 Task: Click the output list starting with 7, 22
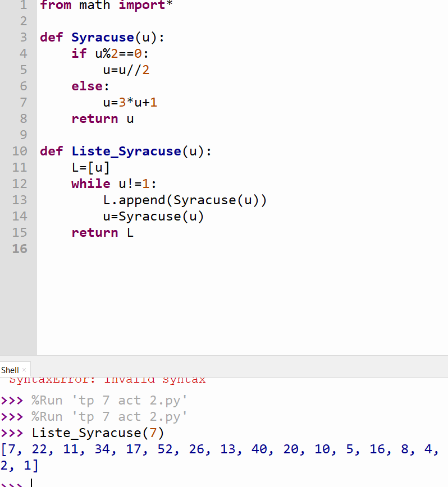coord(219,449)
